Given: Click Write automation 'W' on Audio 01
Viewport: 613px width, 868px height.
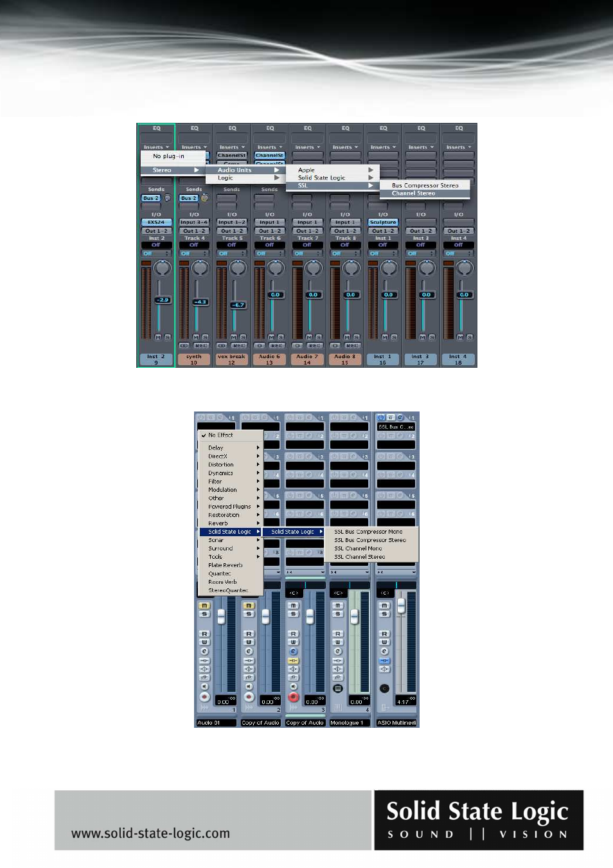Looking at the screenshot, I should click(204, 642).
